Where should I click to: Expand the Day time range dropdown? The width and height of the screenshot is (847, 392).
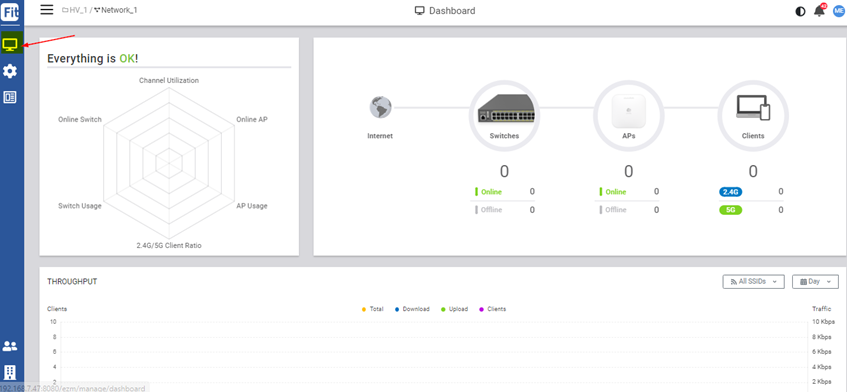pos(815,281)
